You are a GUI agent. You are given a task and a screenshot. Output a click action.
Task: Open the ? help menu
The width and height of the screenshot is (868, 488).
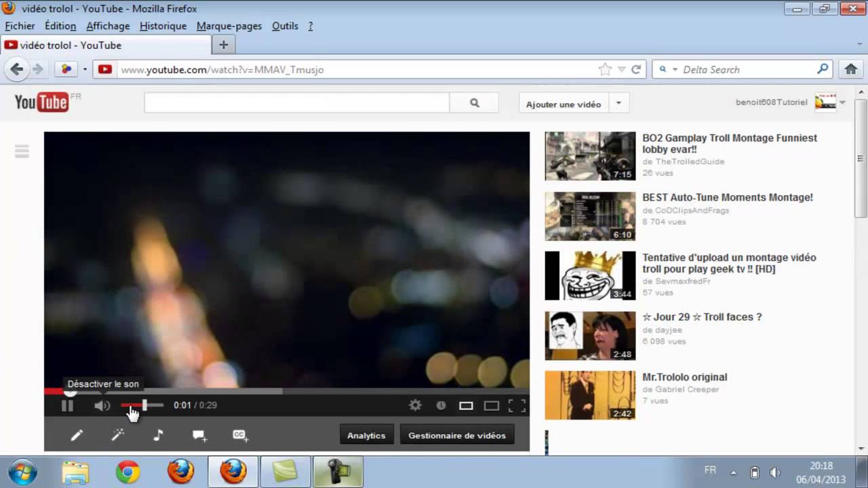[x=311, y=26]
